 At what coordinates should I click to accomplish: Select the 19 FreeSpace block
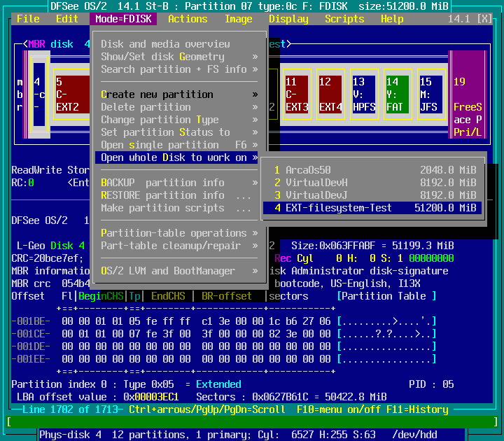click(467, 94)
